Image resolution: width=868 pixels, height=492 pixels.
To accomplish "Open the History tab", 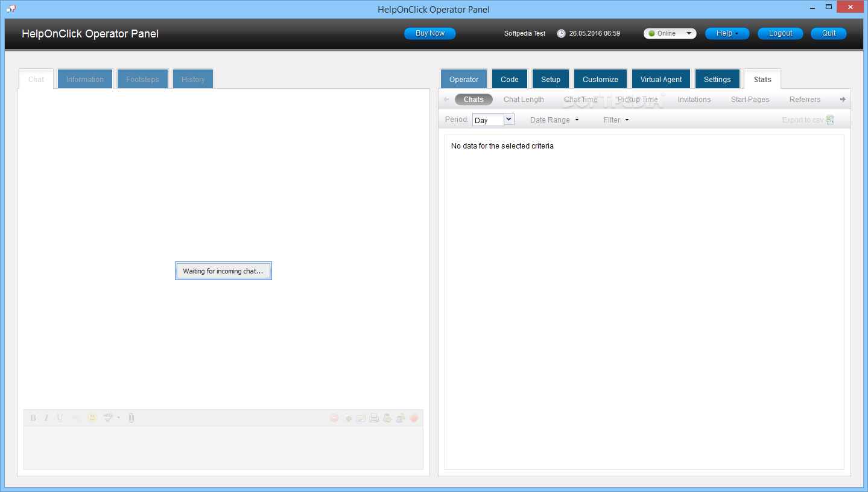I will (193, 79).
